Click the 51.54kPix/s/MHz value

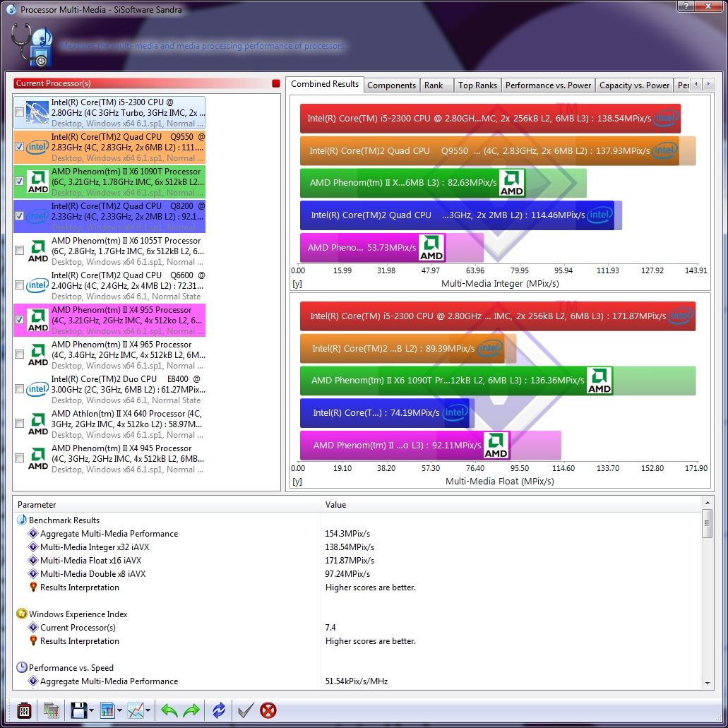point(356,681)
